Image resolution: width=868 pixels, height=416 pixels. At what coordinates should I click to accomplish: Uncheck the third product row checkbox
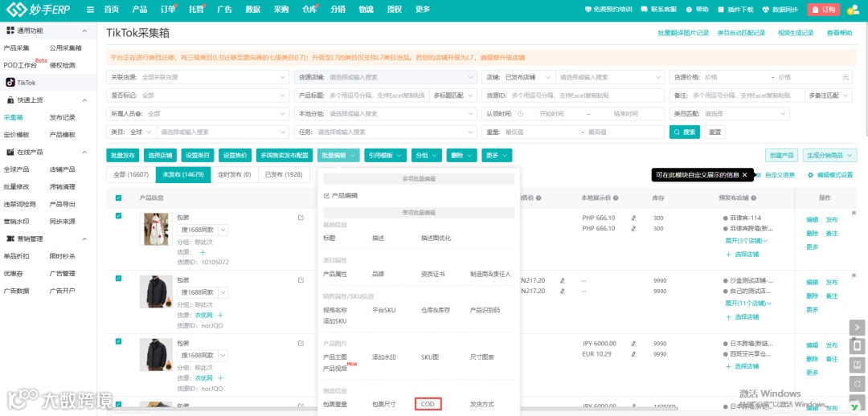118,341
